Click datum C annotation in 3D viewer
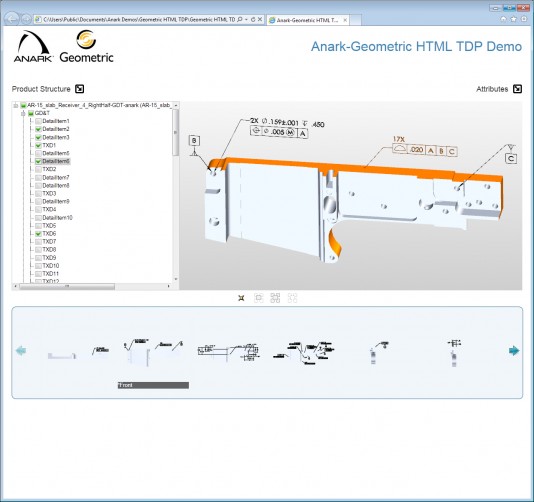The image size is (534, 502). click(x=511, y=159)
